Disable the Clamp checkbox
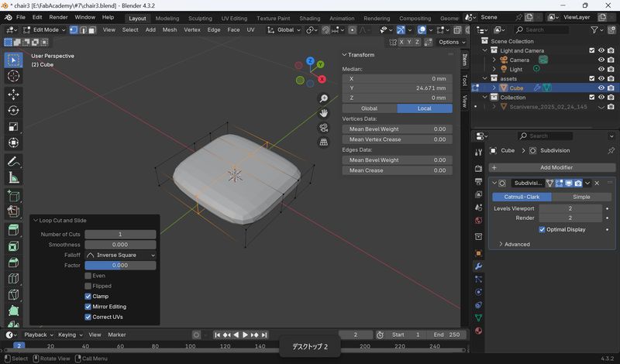Screen dimensions: 620x364 coord(88,297)
